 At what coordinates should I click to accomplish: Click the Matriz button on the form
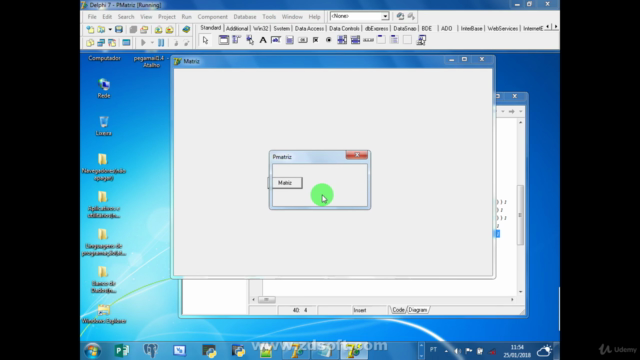285,183
